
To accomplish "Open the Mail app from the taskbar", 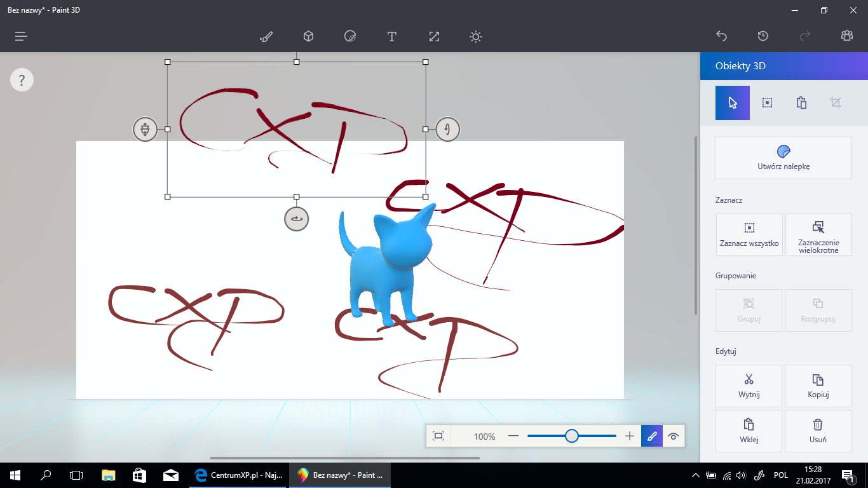I will pos(170,475).
